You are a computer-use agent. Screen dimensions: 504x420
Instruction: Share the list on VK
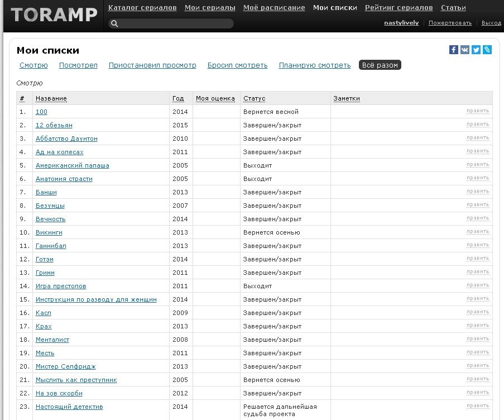(465, 50)
